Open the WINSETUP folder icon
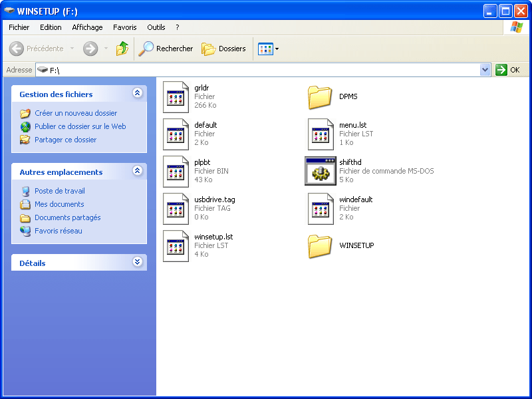 point(320,246)
